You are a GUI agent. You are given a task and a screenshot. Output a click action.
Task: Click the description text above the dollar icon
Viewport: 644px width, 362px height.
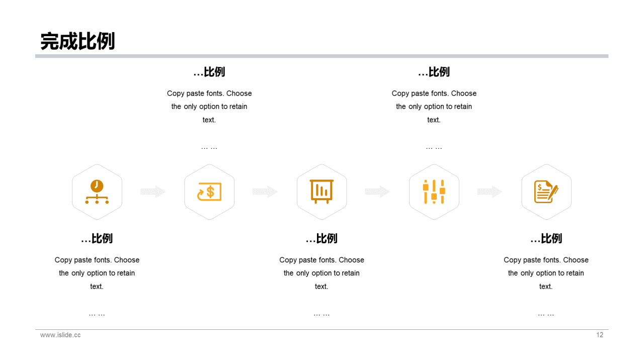[209, 107]
